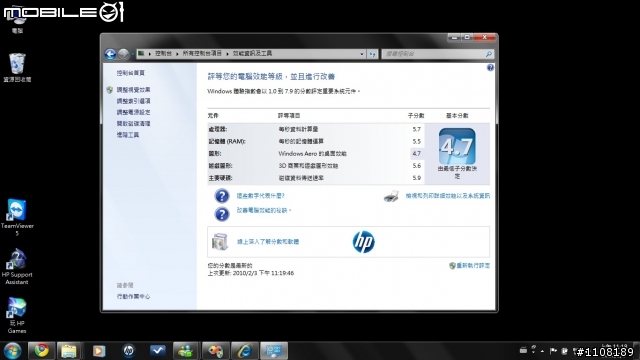Open the TeamViewer 5 desktop shortcut
Viewport: 640px width, 360px height.
point(17,217)
